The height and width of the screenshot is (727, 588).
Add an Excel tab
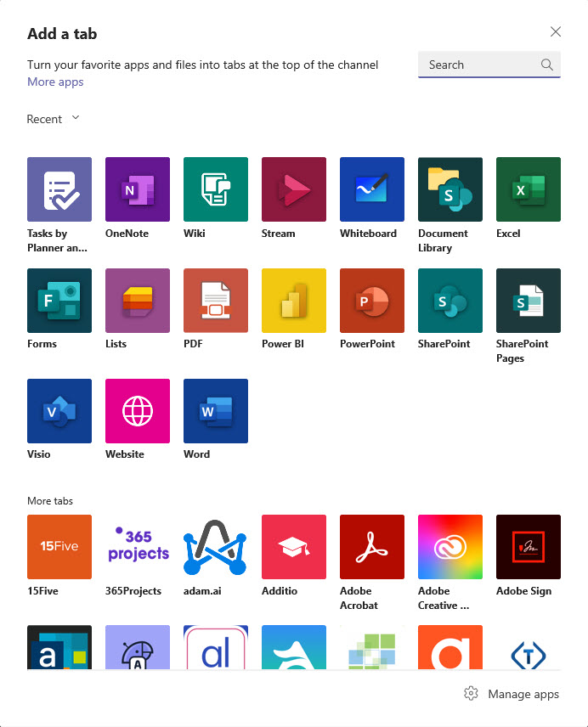tap(529, 189)
